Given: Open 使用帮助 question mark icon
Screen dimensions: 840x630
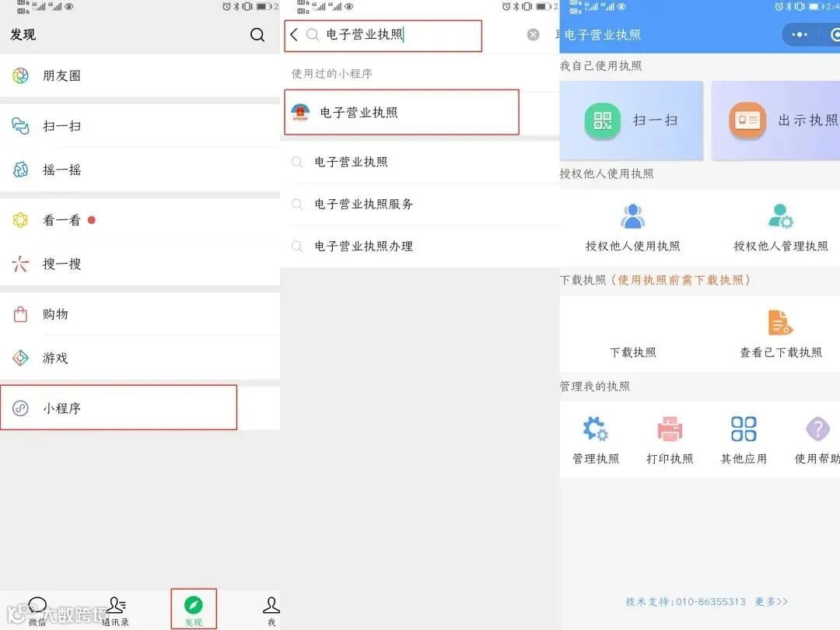Looking at the screenshot, I should 818,429.
